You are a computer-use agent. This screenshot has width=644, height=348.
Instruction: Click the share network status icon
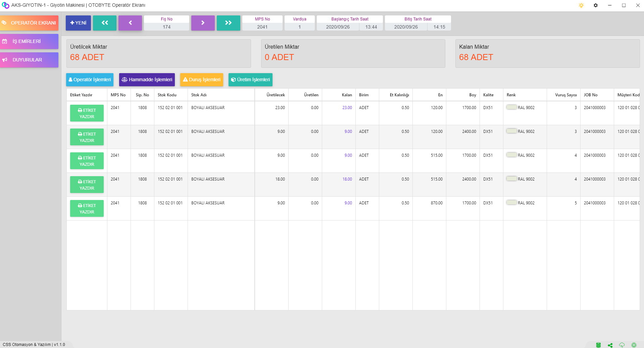(610, 345)
